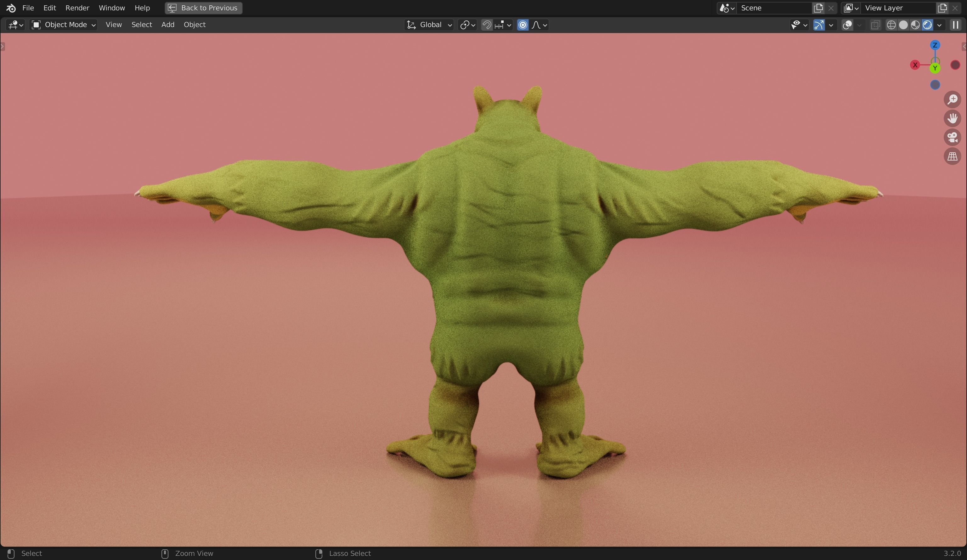This screenshot has width=967, height=560.
Task: Select rendered viewport shading
Action: [x=927, y=25]
